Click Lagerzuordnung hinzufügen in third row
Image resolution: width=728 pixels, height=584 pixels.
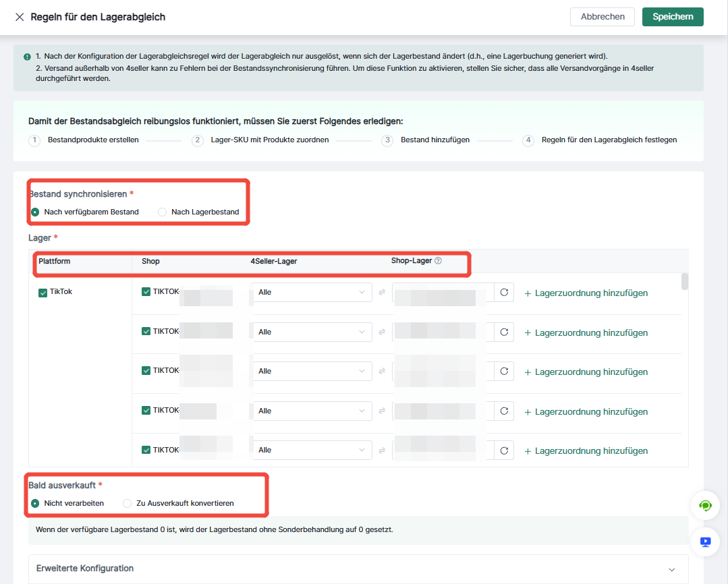point(586,372)
